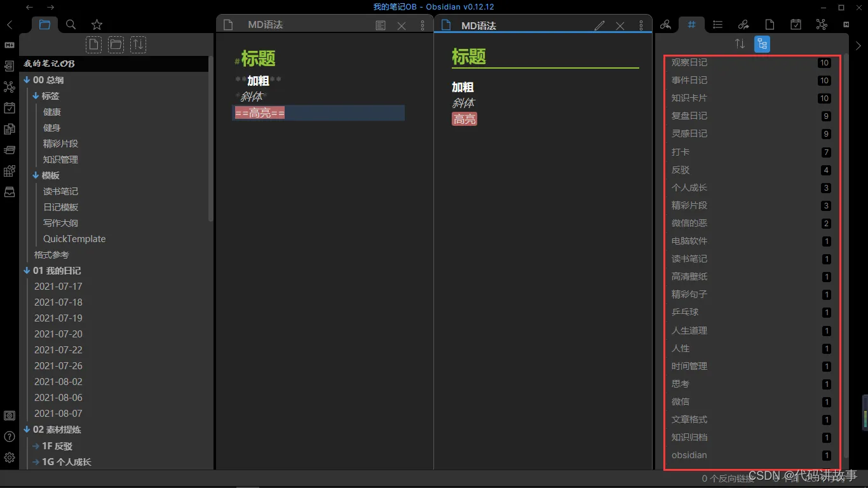
Task: Open backlinks panel tab icon
Action: 665,25
